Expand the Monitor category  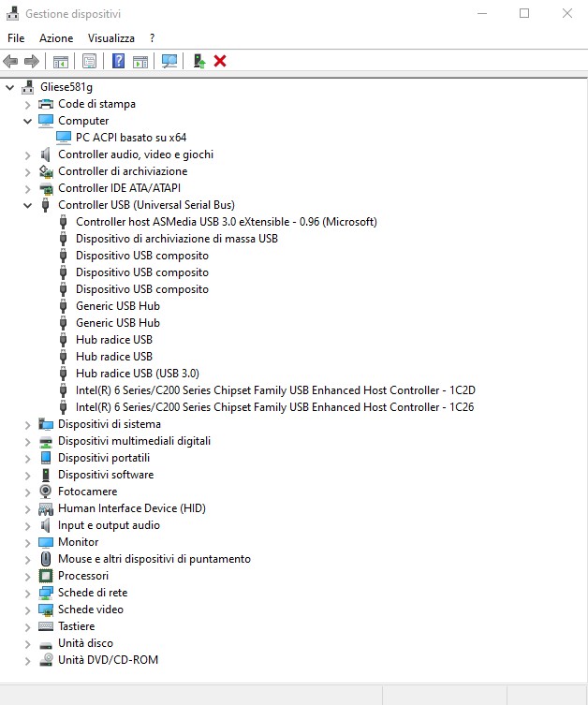click(x=28, y=543)
